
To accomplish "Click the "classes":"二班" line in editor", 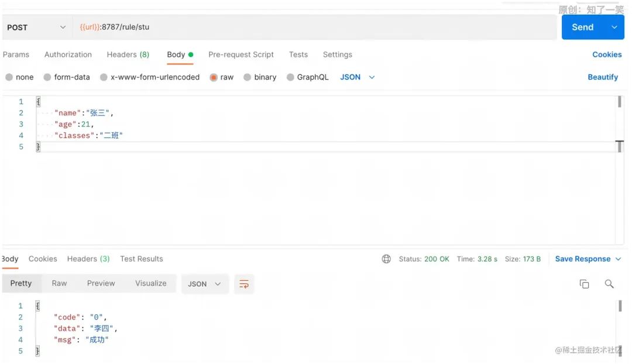I will point(89,135).
